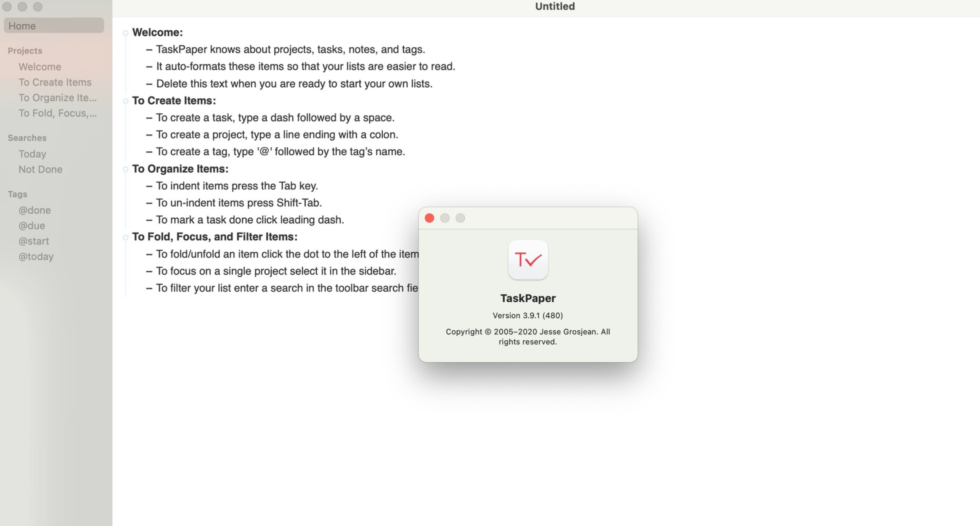Click the 'Untitled' window title
980x526 pixels.
[x=555, y=6]
